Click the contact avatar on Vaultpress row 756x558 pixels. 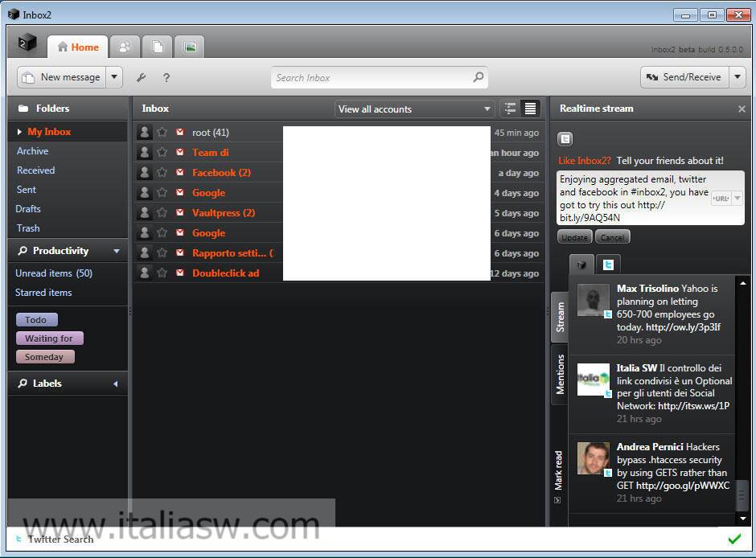(x=144, y=212)
